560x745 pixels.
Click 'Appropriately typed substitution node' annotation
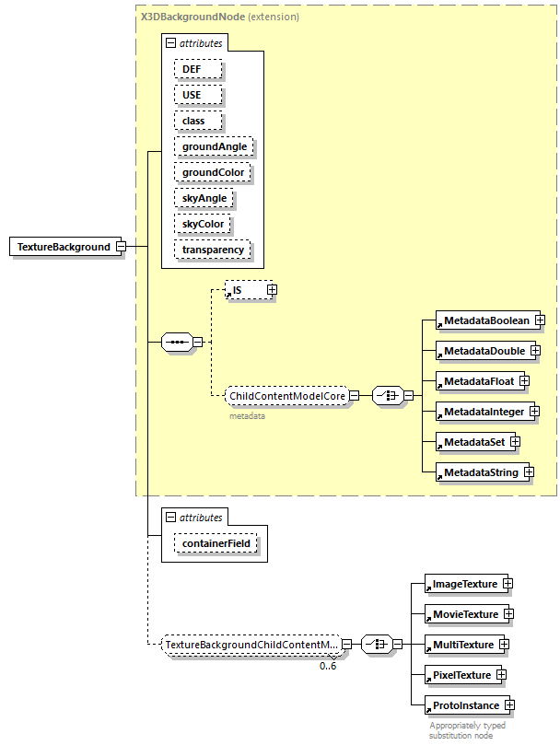coord(468,730)
